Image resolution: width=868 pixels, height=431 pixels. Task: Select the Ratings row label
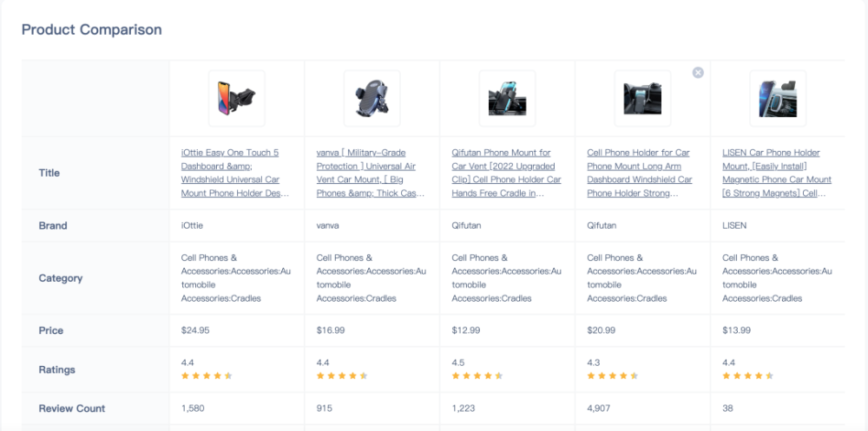click(57, 369)
